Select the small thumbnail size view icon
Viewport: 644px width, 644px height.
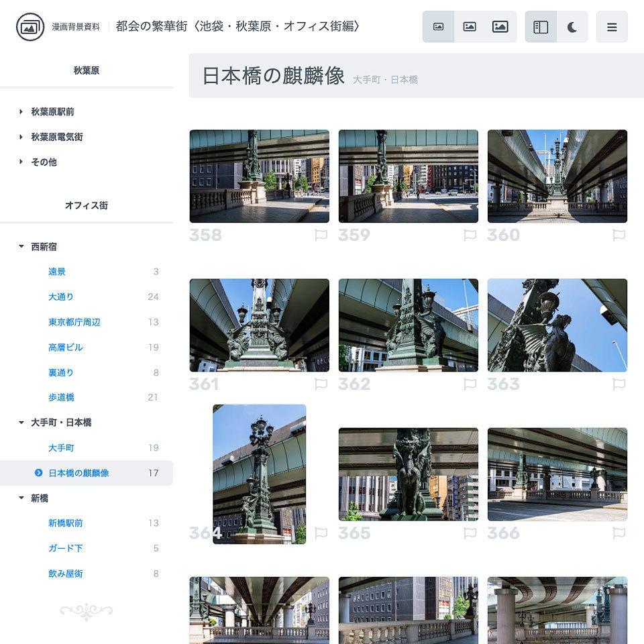(439, 26)
